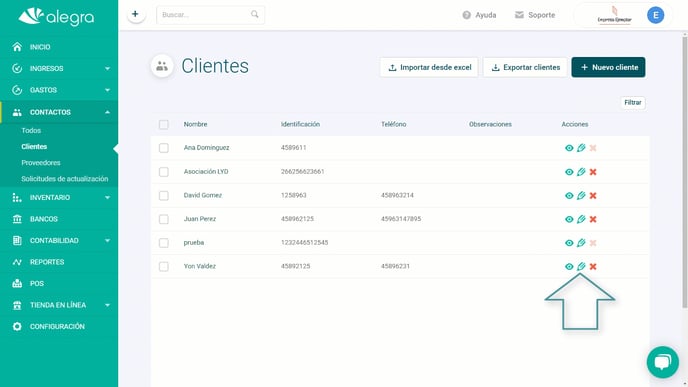Click Exportar clientes button
Viewport: 688px width, 387px height.
(x=525, y=67)
